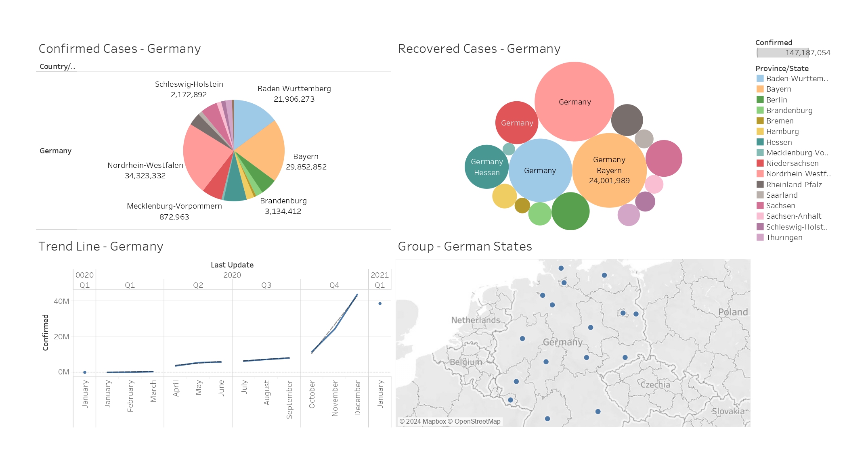Click the Province/State legend title

782,69
